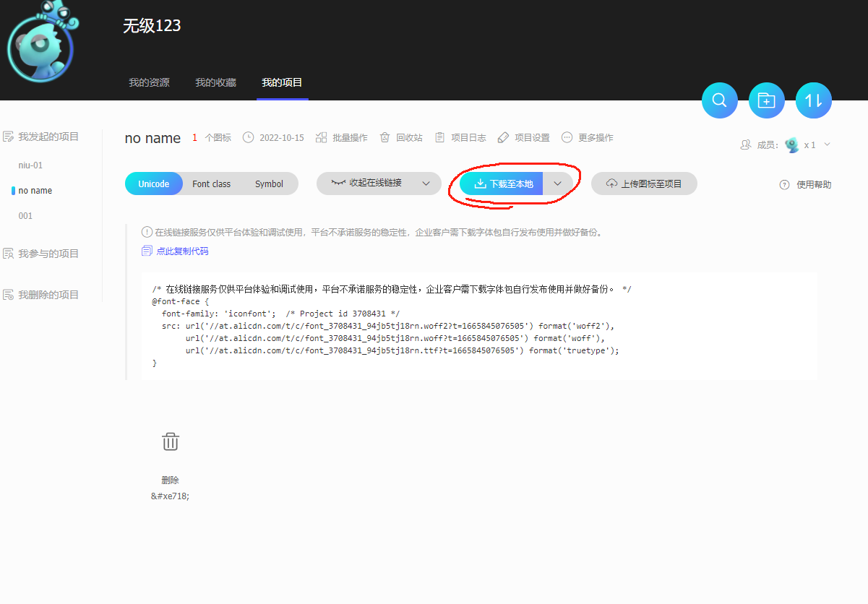Select the Unicode mode toggle

click(x=154, y=184)
